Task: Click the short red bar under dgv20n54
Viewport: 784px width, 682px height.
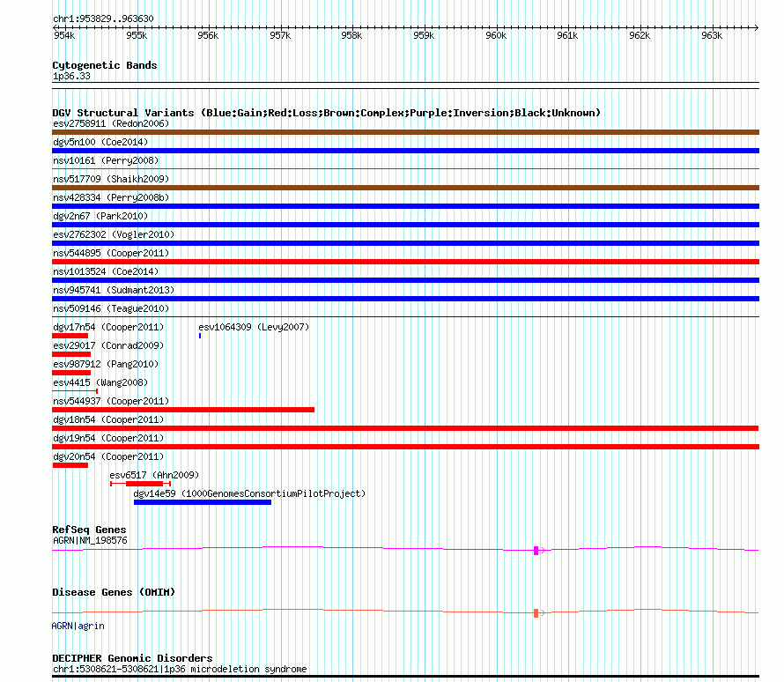Action: point(70,465)
